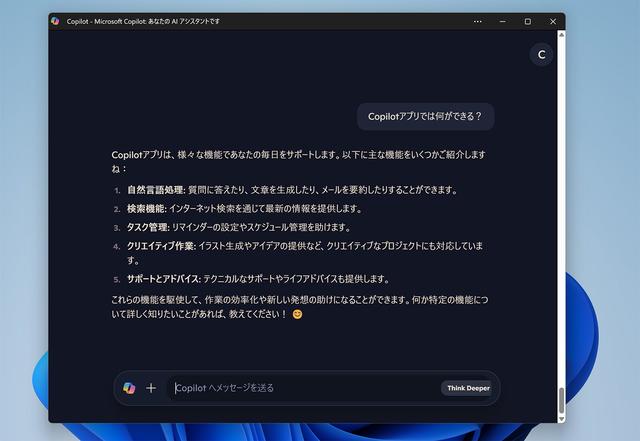Viewport: 640px width, 441px height.
Task: Open the three-dot title bar menu
Action: 478,21
